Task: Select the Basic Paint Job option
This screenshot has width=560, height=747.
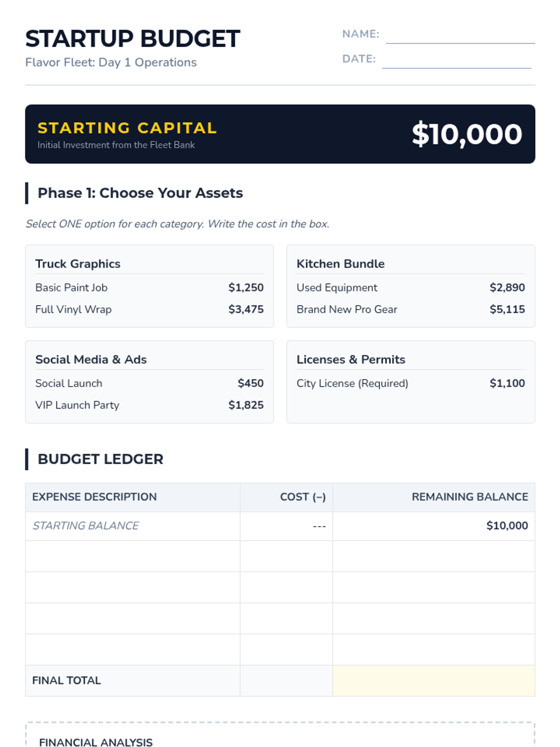Action: (149, 288)
